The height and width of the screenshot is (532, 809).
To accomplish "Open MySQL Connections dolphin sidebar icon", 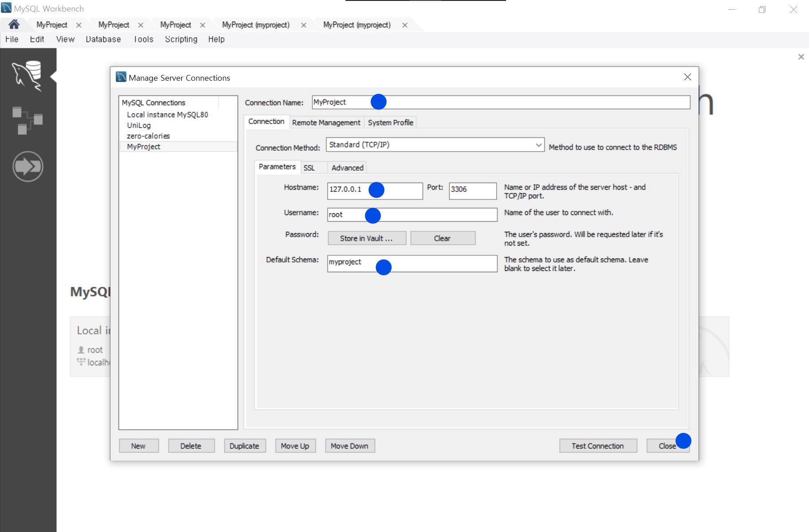I will tap(27, 76).
